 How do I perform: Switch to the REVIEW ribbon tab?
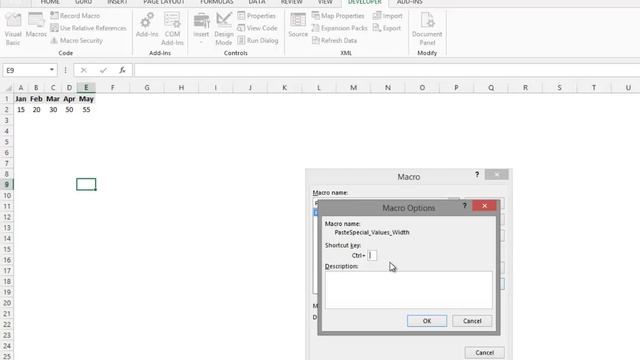coord(291,2)
